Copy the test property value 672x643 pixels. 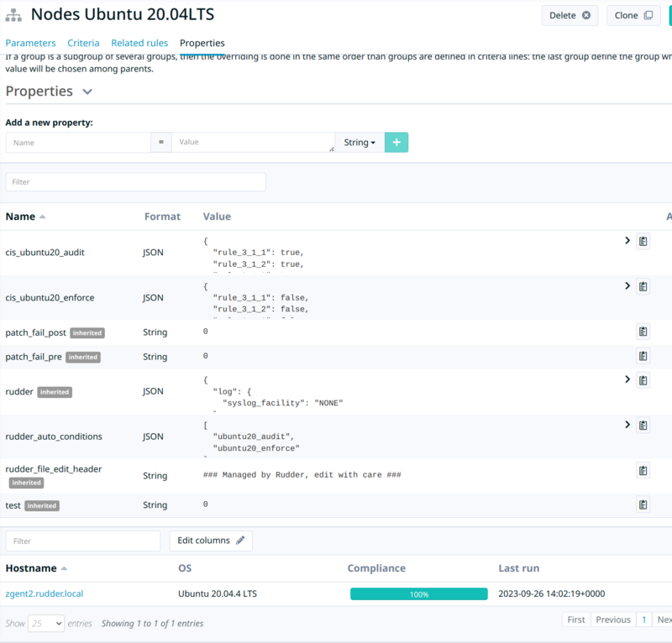coord(643,504)
